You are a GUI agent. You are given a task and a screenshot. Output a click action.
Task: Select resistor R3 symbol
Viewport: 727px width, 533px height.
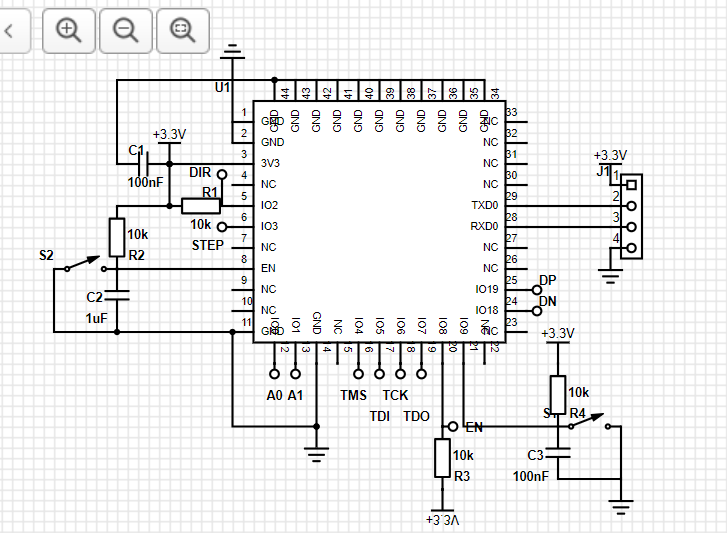point(442,458)
